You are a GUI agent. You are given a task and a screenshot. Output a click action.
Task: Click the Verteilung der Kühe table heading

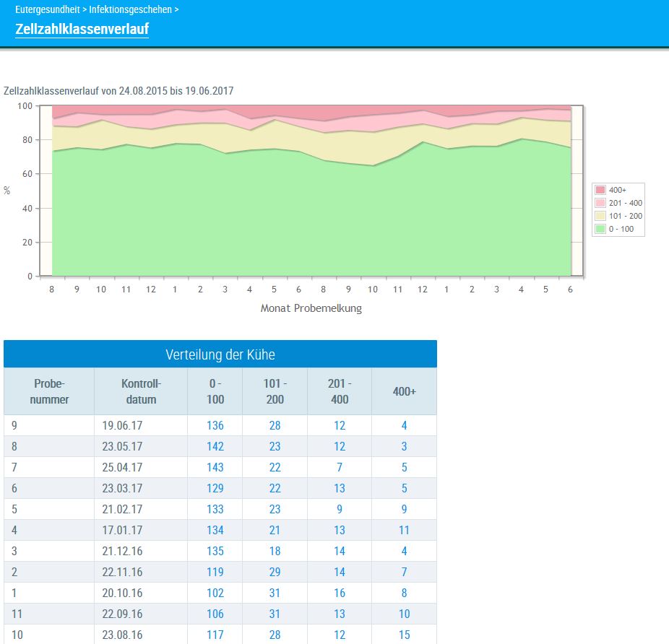220,354
